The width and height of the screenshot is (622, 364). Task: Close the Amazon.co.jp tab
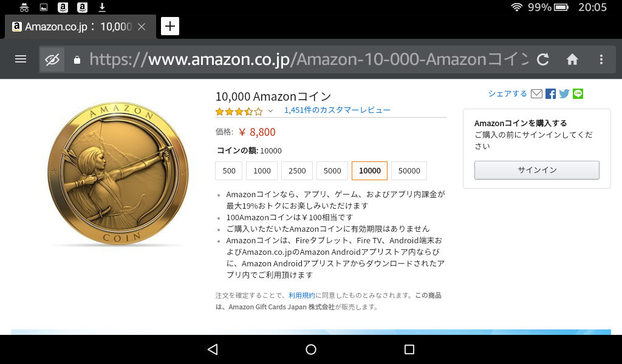point(141,27)
